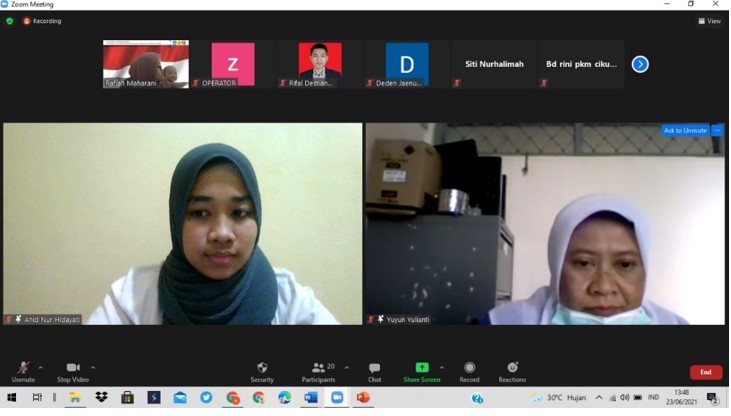Open the Participants panel

318,371
